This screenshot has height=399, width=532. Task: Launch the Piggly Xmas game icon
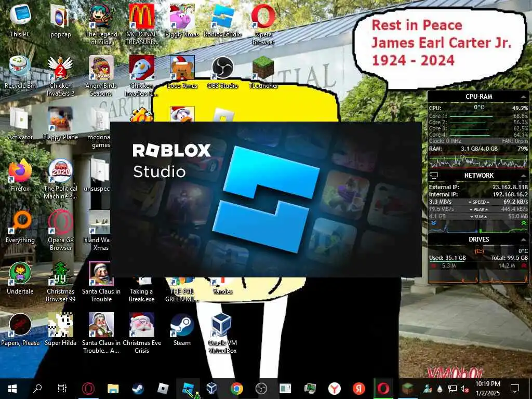(x=182, y=20)
